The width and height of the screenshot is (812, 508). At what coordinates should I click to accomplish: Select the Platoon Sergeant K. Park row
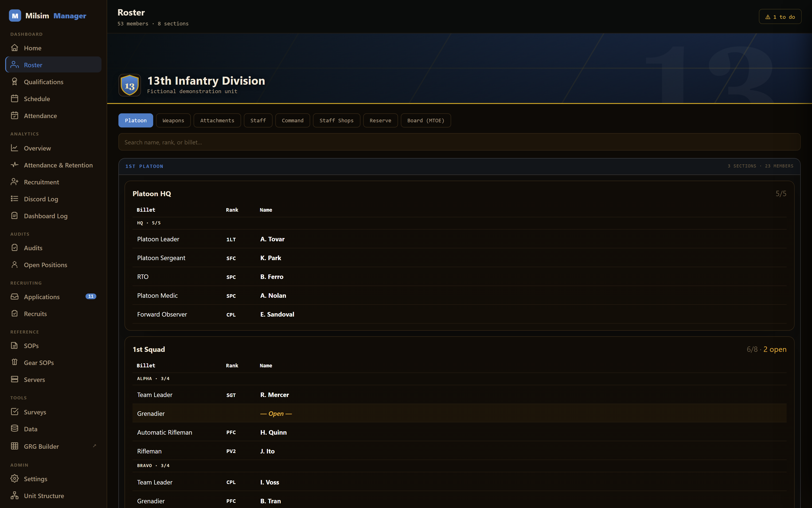pos(459,258)
